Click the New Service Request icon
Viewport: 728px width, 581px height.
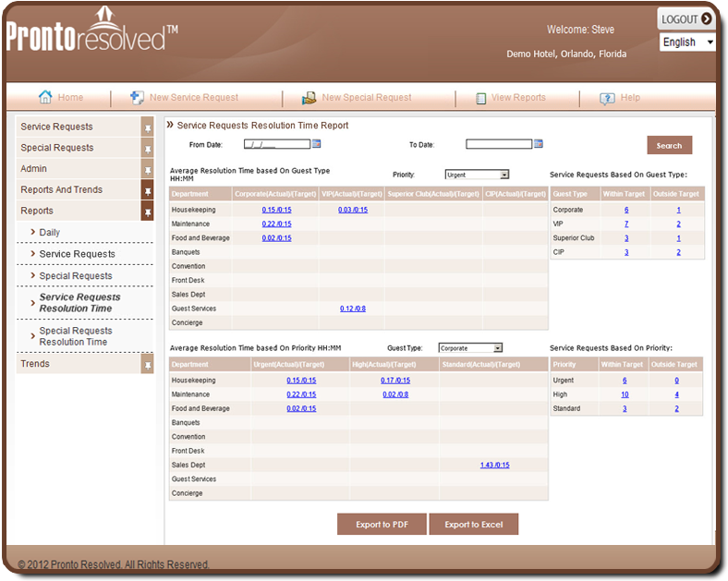pos(137,98)
